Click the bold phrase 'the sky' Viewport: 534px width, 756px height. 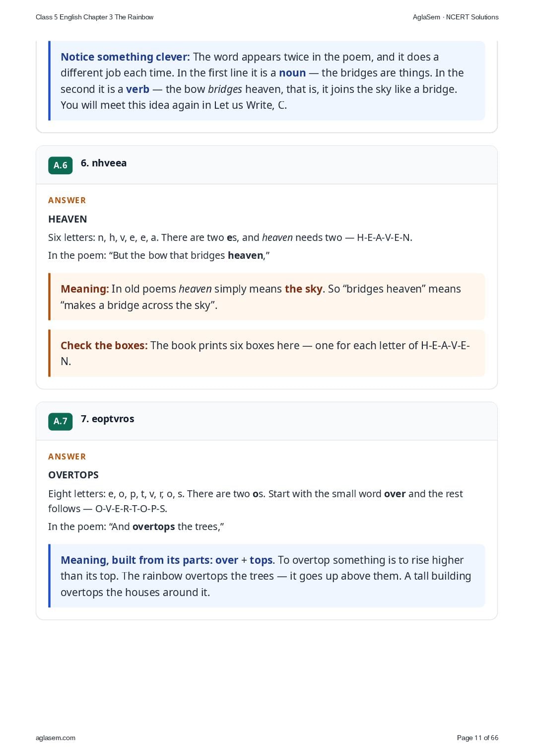coord(304,289)
